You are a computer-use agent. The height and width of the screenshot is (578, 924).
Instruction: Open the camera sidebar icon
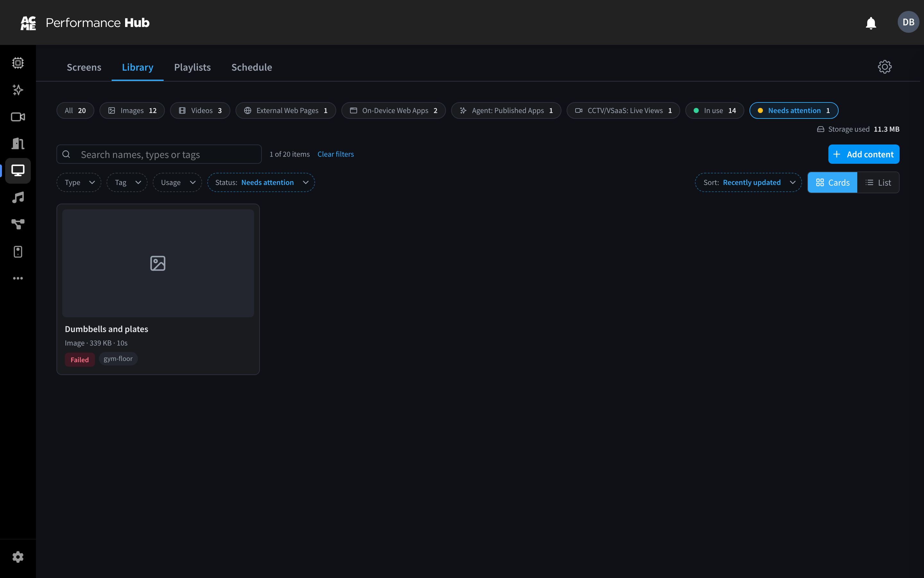(18, 117)
